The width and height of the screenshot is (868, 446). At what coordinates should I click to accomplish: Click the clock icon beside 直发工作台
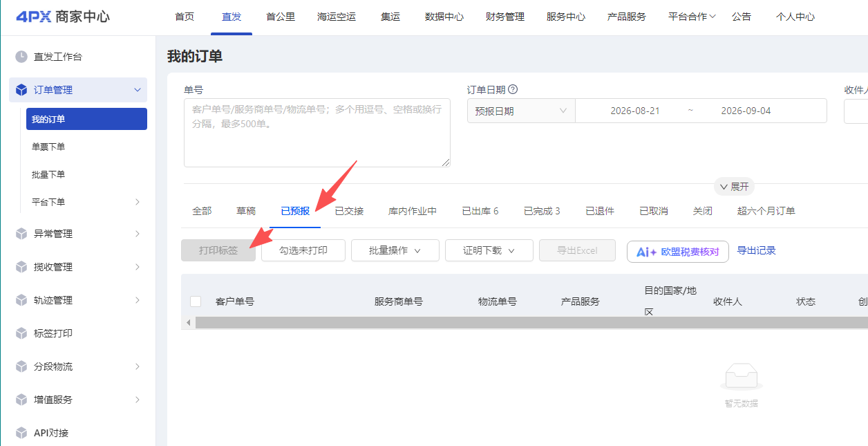click(x=21, y=57)
